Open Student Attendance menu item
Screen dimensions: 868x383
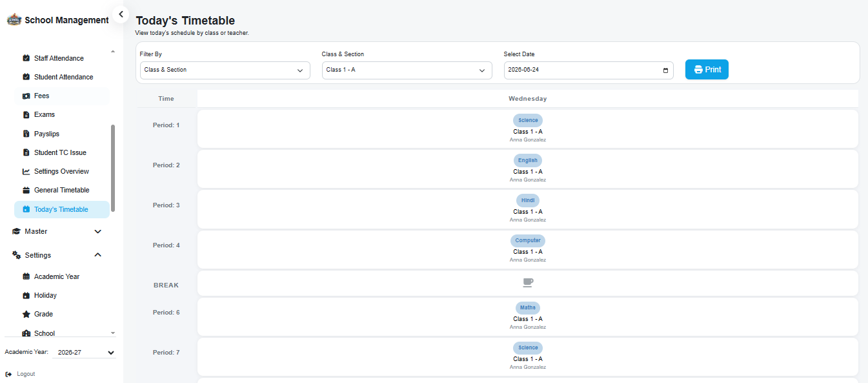tap(62, 77)
